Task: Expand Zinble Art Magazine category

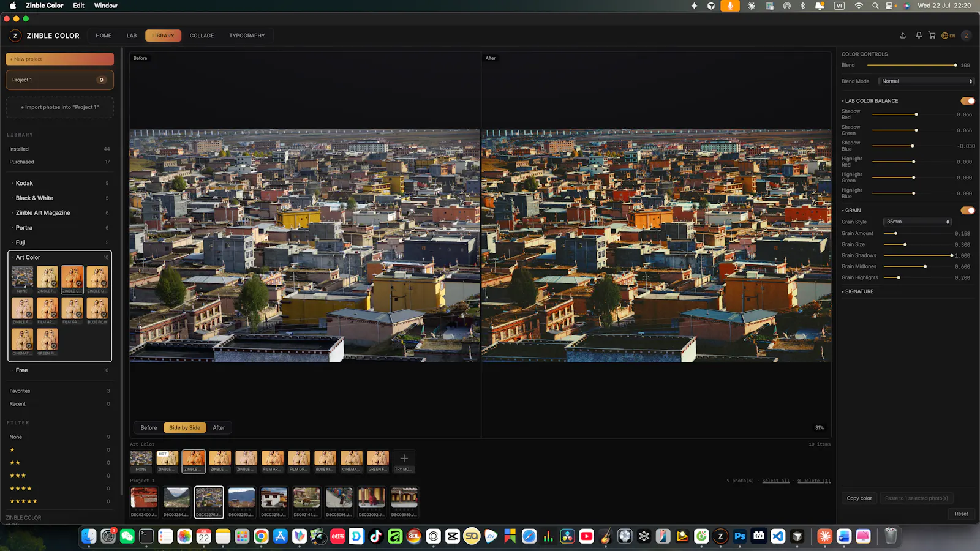Action: pyautogui.click(x=59, y=213)
